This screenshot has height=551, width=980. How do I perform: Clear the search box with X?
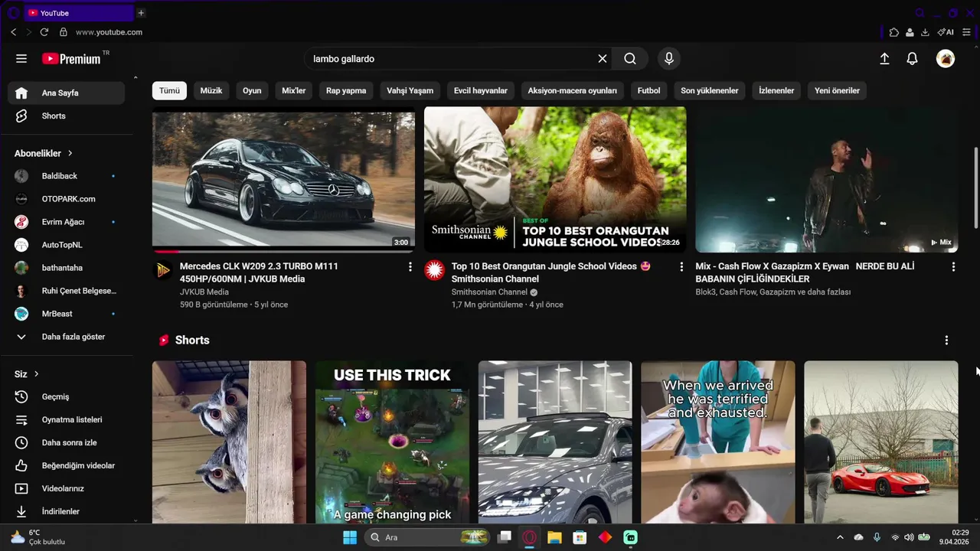pyautogui.click(x=603, y=59)
